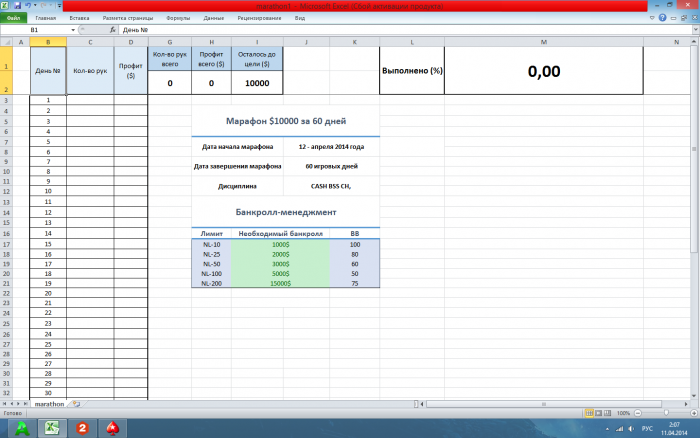Screen dimensions: 700x438
Task: Select the NL-10 limit cell
Action: click(x=212, y=244)
